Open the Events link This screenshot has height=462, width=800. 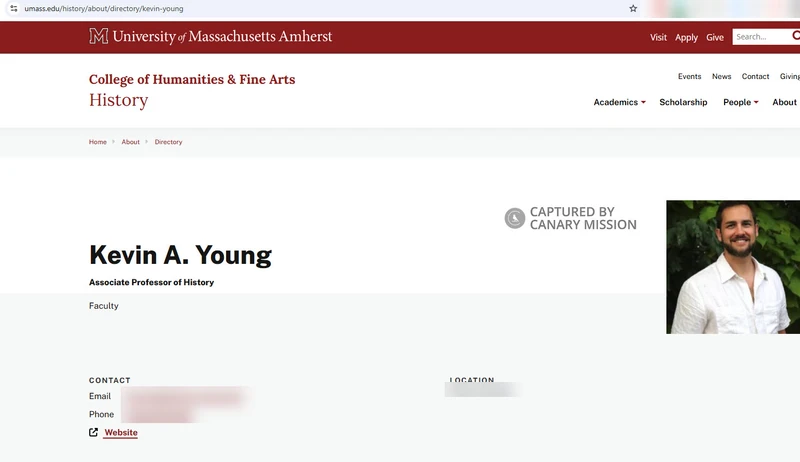[x=689, y=76]
